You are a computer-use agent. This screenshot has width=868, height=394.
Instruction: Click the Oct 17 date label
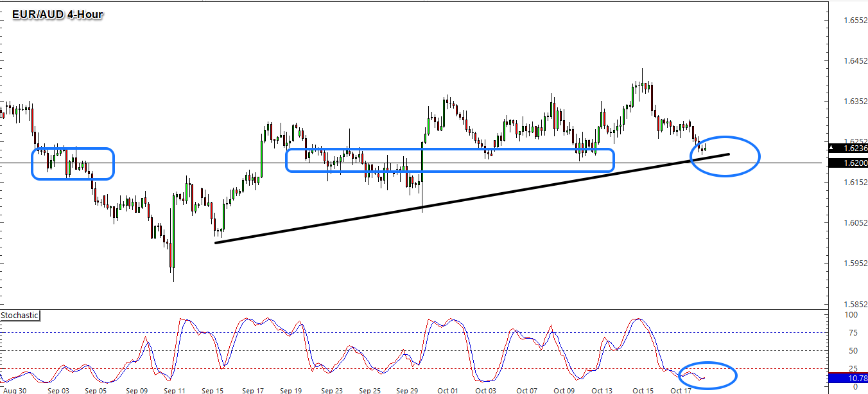(x=681, y=390)
